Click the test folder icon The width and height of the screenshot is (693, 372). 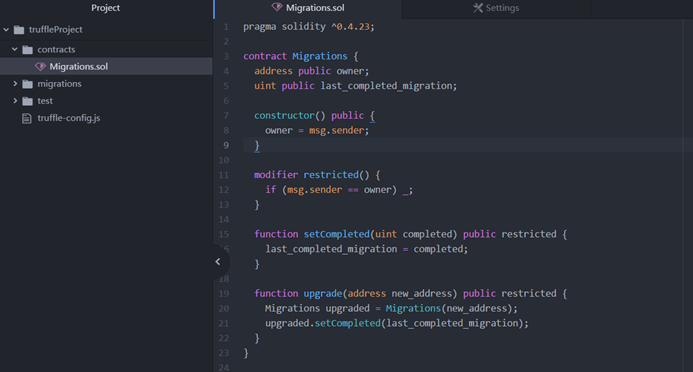(27, 101)
